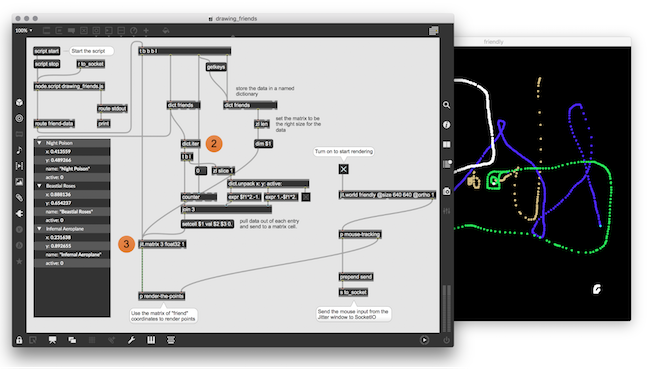650x369 pixels.
Task: Open the Images browser in left sidebar
Action: click(x=19, y=182)
